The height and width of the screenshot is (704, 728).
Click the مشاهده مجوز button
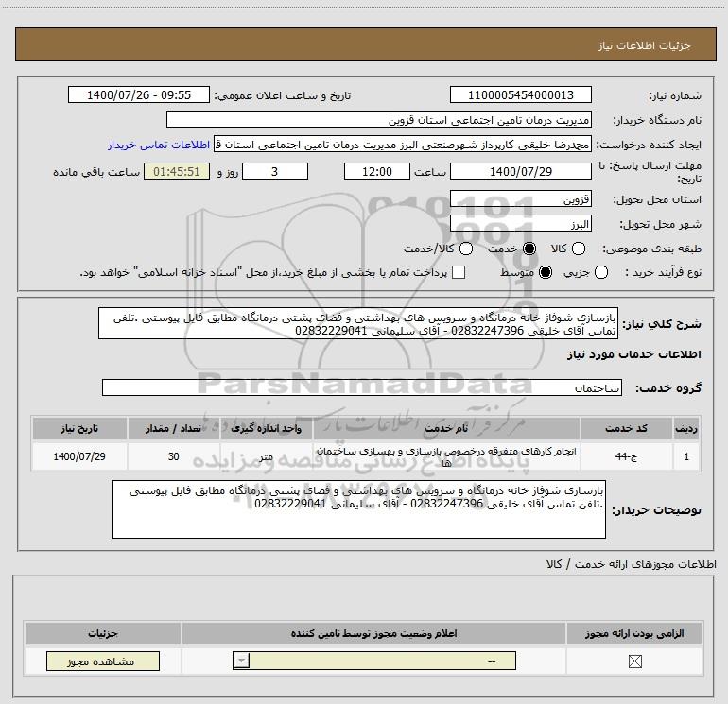click(x=103, y=661)
